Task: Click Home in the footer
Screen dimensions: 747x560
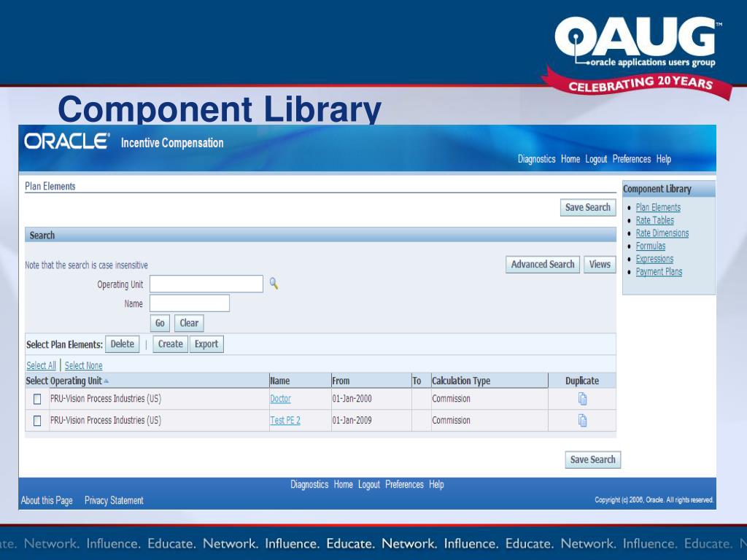Action: 343,484
